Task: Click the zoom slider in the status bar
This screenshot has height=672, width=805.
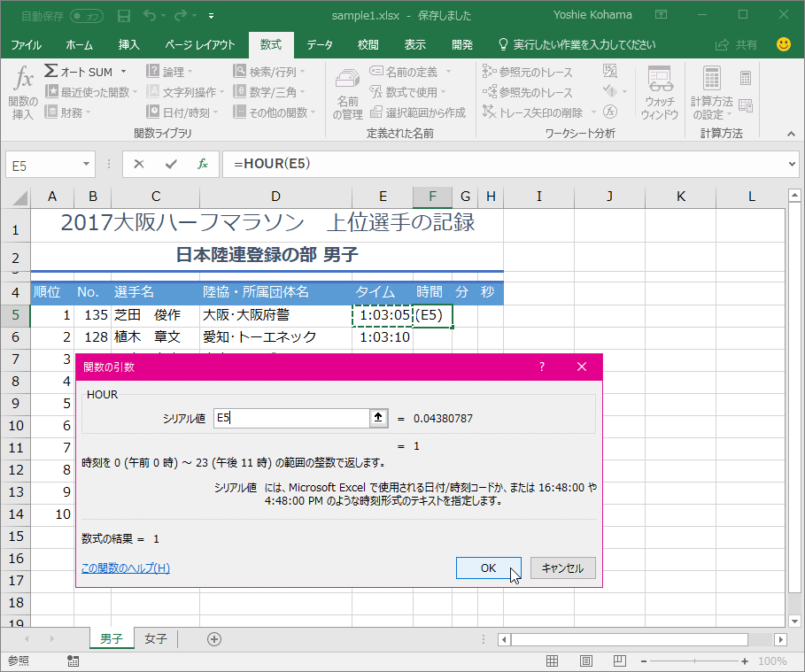Action: [x=694, y=661]
